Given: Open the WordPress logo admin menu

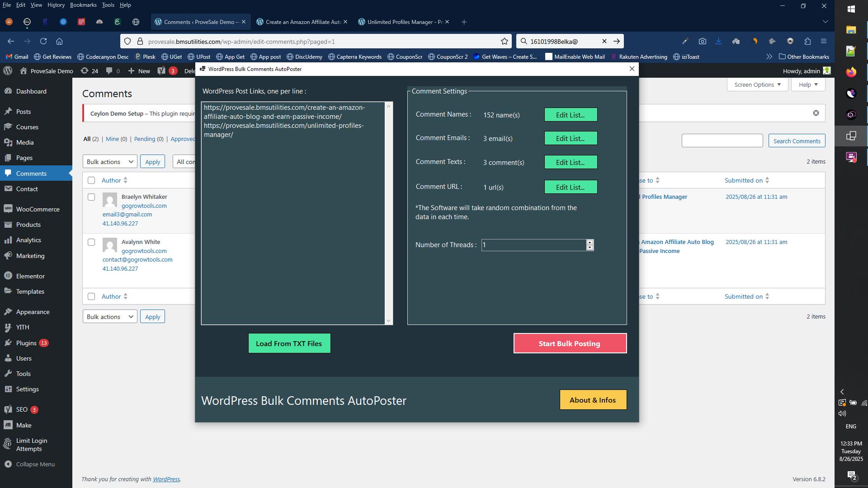Looking at the screenshot, I should click(8, 71).
